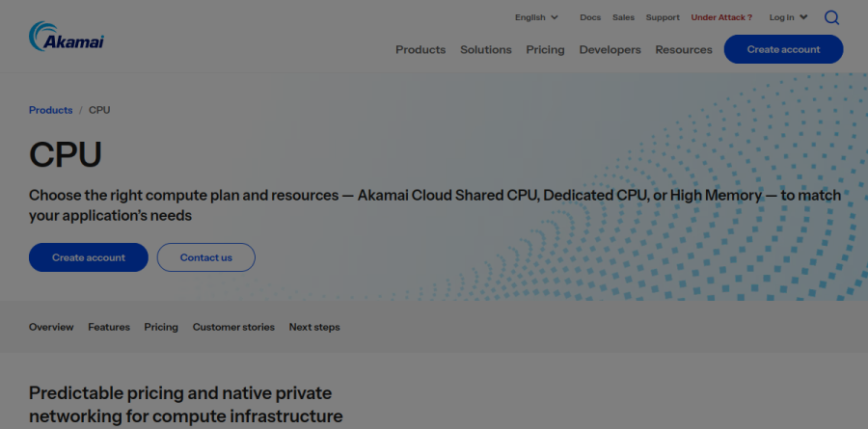This screenshot has height=429, width=868.
Task: Open the Developers menu
Action: [610, 50]
